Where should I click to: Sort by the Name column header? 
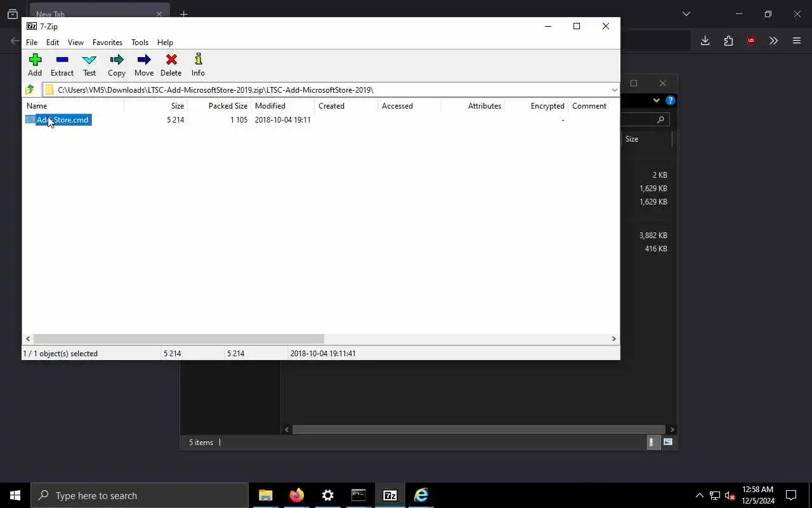(74, 106)
